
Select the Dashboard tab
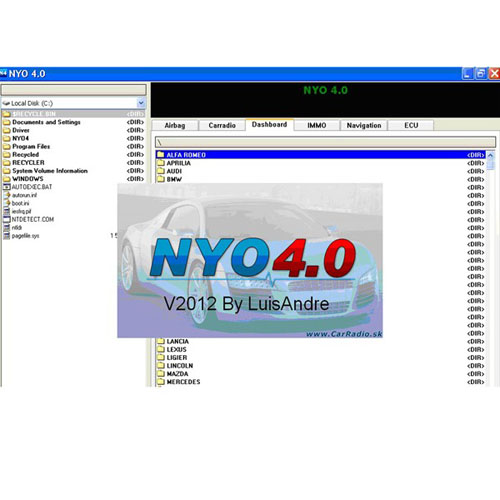[x=269, y=125]
